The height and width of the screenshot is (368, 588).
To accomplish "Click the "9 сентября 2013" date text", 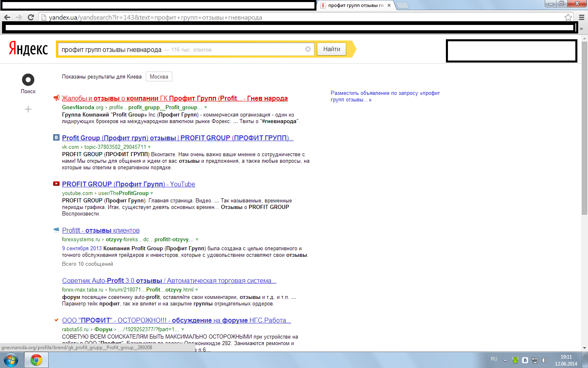I will (82, 249).
